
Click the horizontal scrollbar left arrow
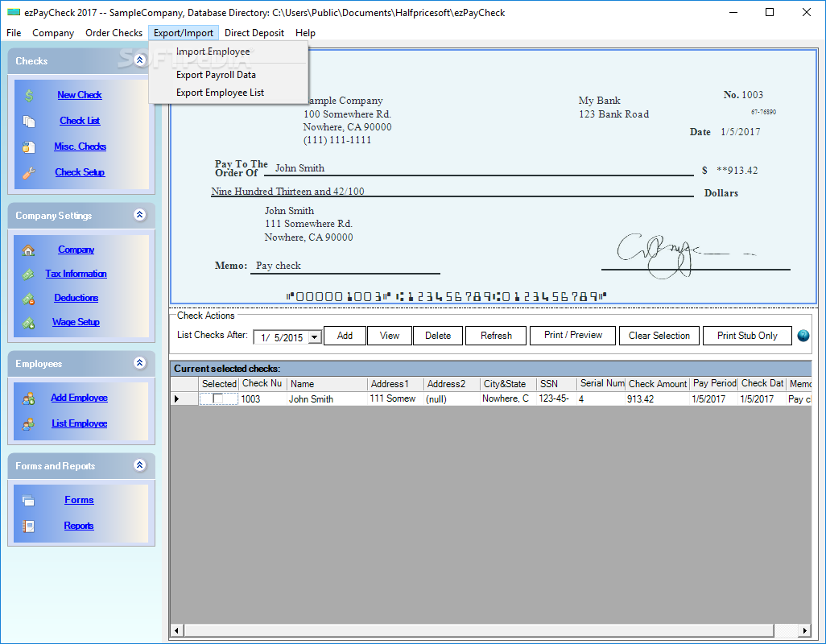point(176,630)
